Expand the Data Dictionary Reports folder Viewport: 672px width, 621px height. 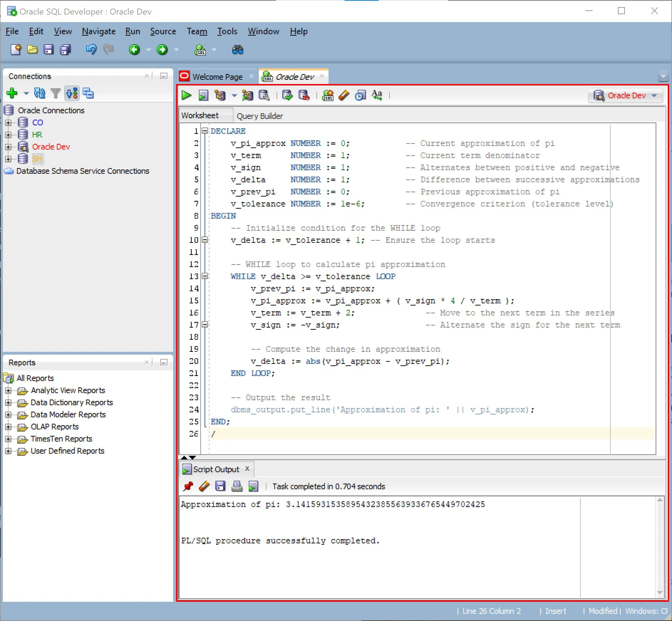tap(8, 403)
